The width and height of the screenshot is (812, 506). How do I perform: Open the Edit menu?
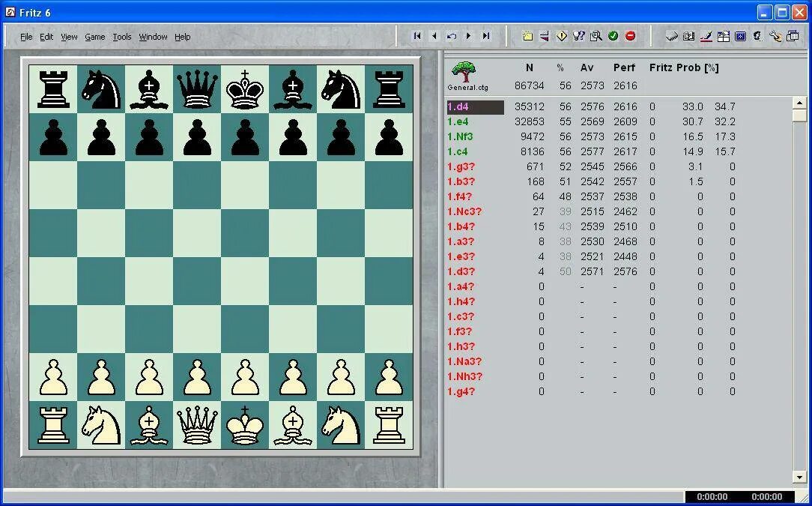(46, 37)
